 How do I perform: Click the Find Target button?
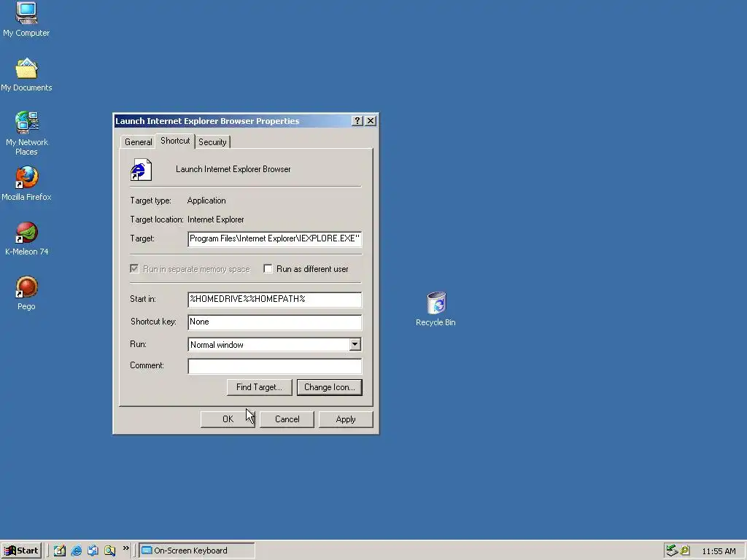click(259, 387)
